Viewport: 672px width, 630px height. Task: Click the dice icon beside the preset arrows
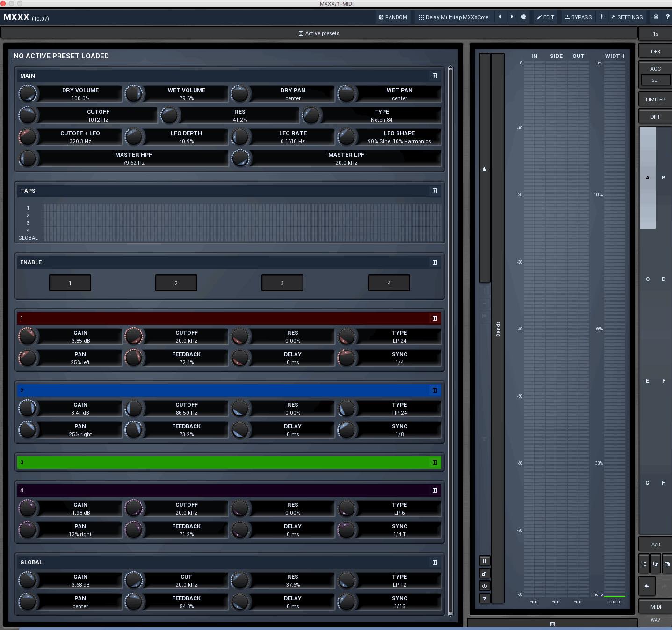(x=524, y=17)
